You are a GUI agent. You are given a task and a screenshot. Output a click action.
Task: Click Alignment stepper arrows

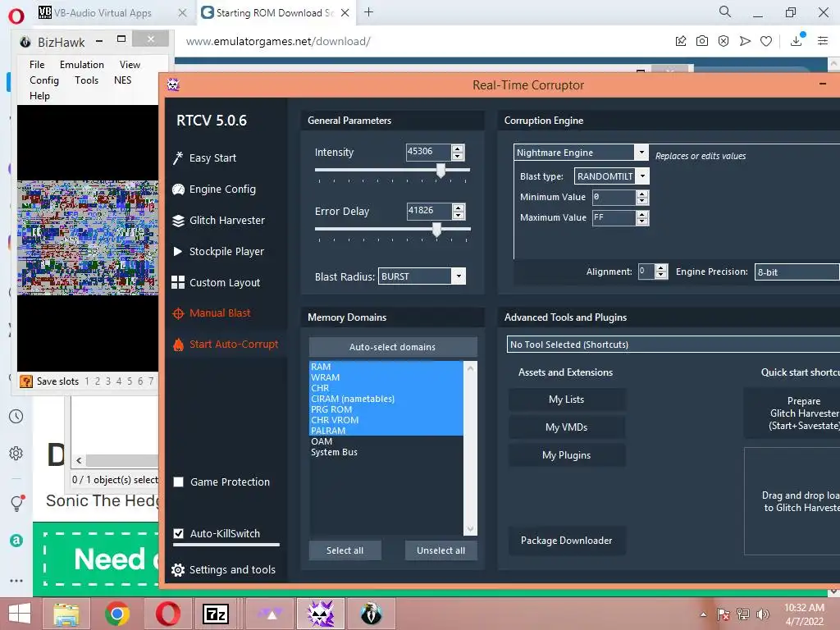coord(661,272)
